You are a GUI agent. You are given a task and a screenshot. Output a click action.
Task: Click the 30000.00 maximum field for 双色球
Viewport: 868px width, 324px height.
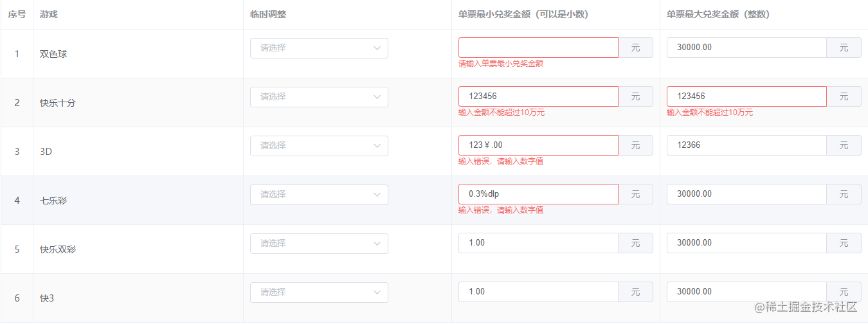coord(746,48)
